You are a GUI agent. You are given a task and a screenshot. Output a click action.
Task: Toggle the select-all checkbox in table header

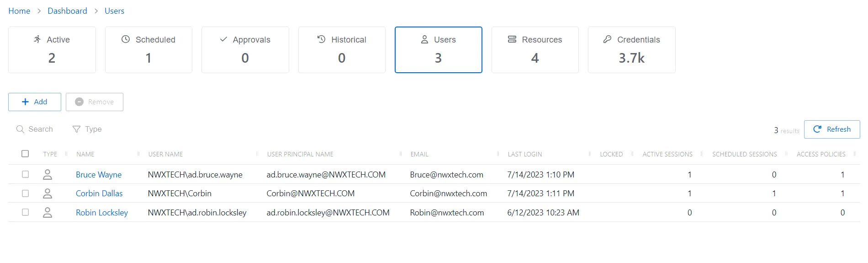pos(25,154)
